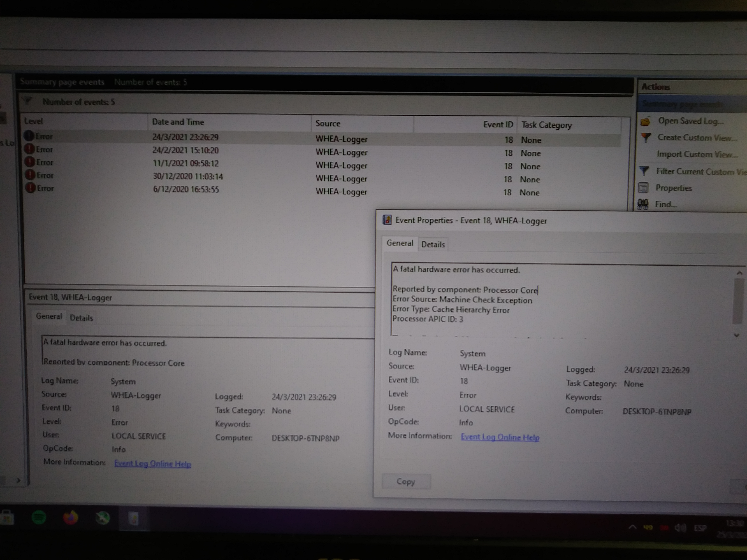Click the filter funnel beside Number of events

[x=27, y=101]
